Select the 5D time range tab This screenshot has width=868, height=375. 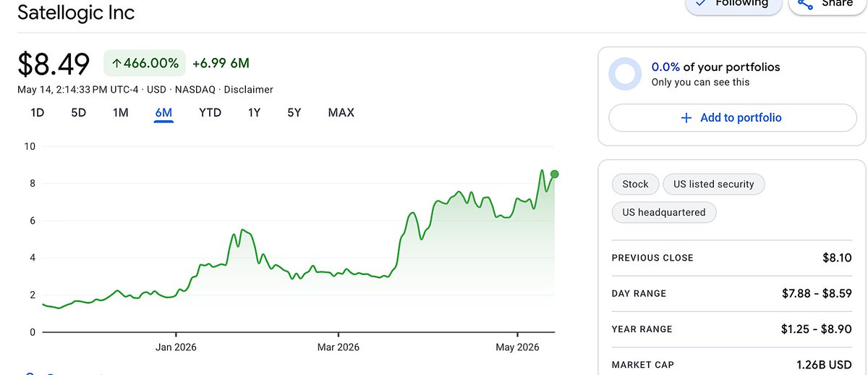point(78,113)
